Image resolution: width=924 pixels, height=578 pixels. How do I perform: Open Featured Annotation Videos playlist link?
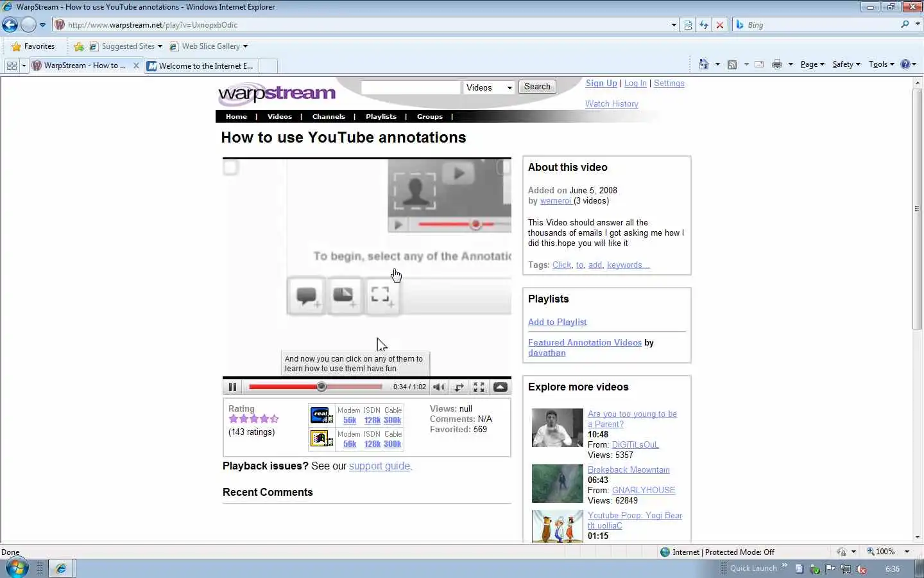pyautogui.click(x=585, y=343)
